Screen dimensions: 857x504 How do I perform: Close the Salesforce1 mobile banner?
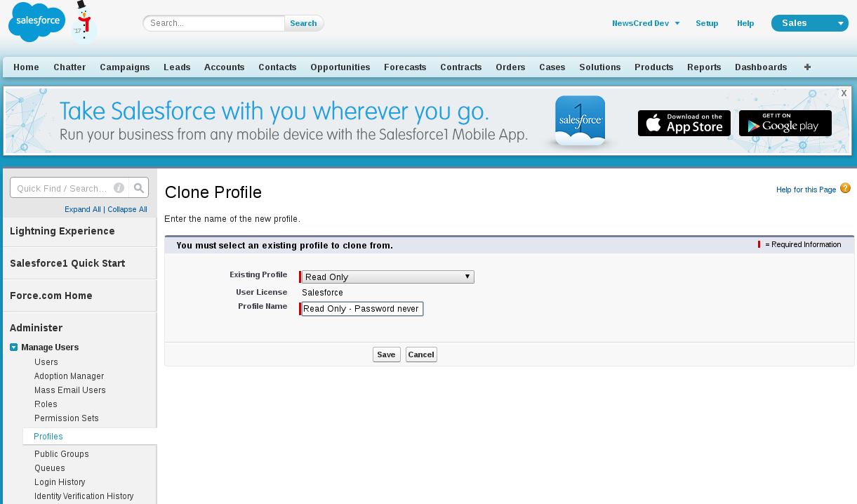coord(844,93)
